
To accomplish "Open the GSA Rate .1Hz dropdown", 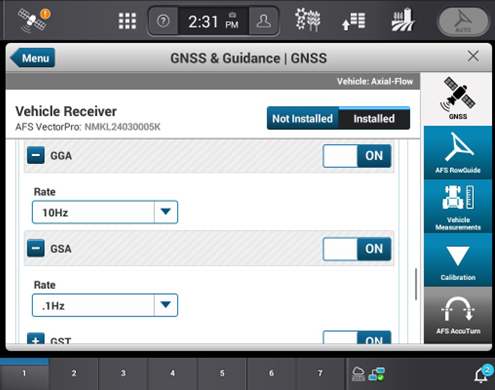I will [105, 305].
